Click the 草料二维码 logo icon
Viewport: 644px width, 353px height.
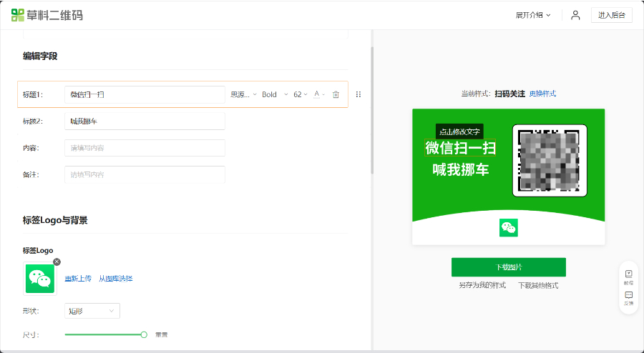(x=18, y=15)
